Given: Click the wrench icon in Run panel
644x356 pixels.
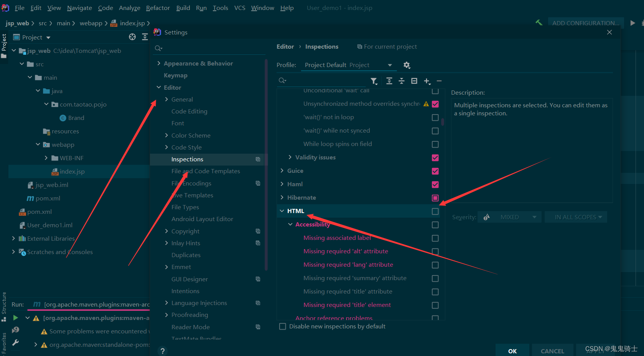Looking at the screenshot, I should tap(15, 343).
